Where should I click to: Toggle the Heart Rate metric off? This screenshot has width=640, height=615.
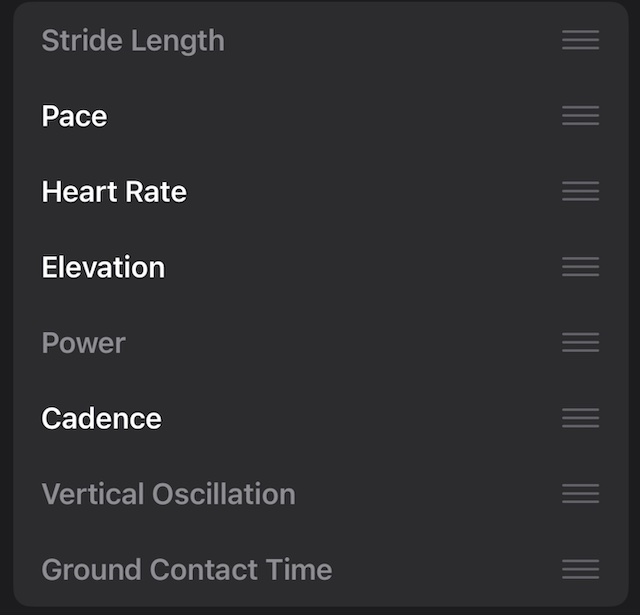114,192
